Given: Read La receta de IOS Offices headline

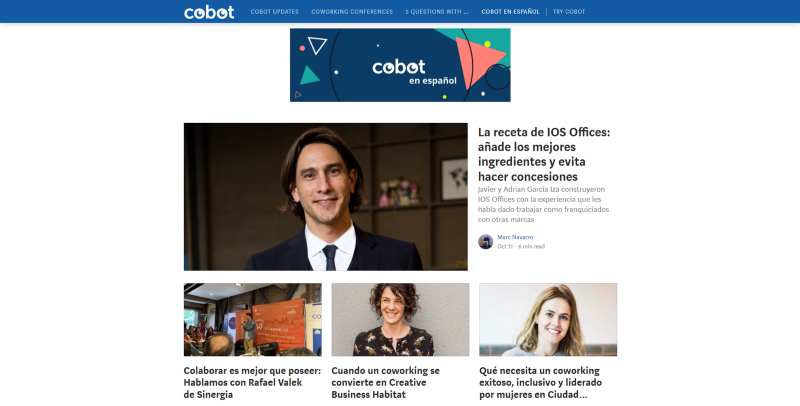Looking at the screenshot, I should (544, 154).
